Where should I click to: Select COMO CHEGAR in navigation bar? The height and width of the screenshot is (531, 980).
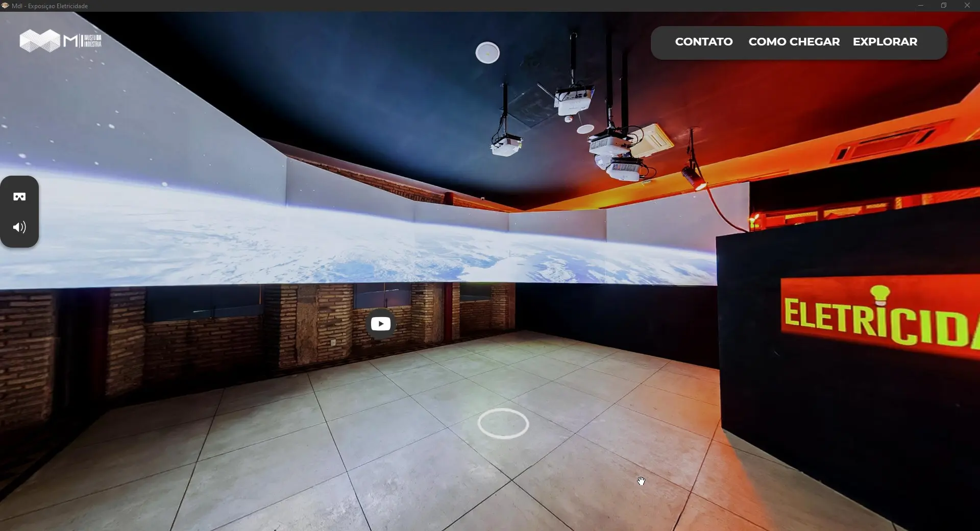794,42
